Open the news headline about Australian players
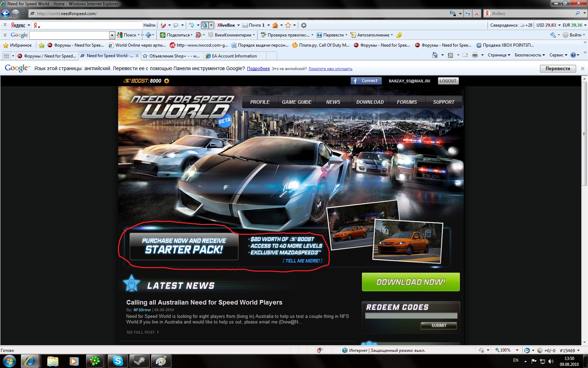The image size is (588, 368). pyautogui.click(x=204, y=302)
